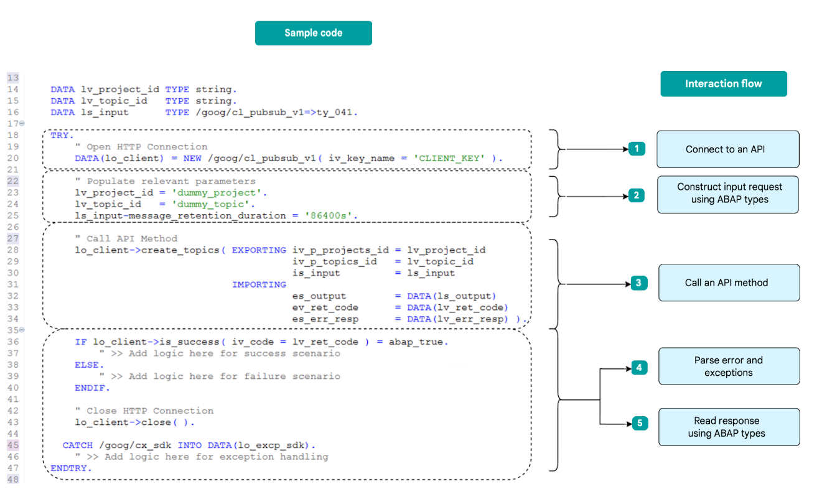
Task: Click the Interaction flow header button
Action: [x=723, y=83]
